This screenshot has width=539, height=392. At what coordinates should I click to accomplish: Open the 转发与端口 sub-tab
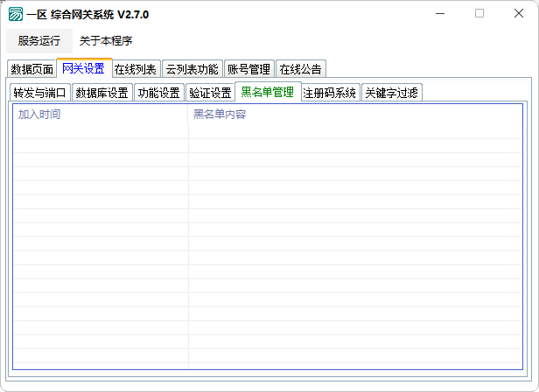(x=39, y=93)
